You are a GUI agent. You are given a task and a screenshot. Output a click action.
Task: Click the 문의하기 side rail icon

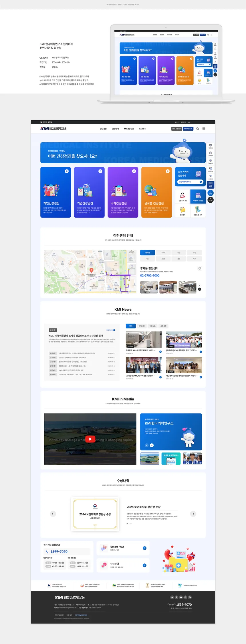(211, 177)
